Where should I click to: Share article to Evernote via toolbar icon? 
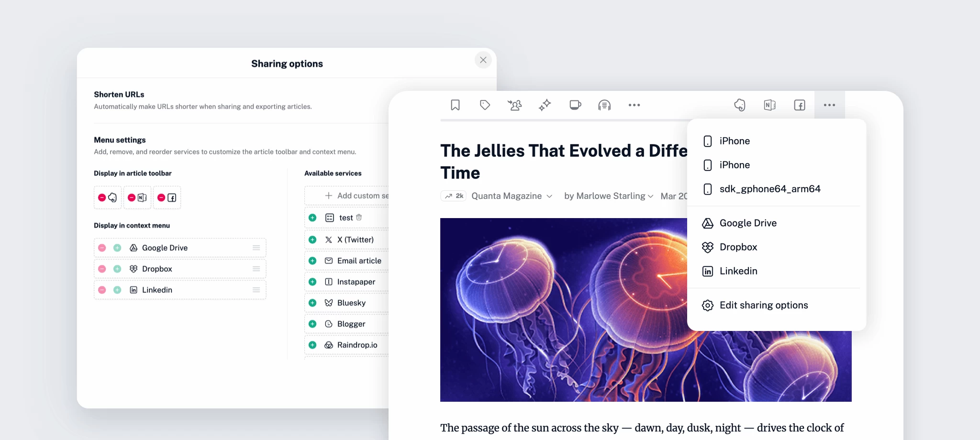coord(740,105)
